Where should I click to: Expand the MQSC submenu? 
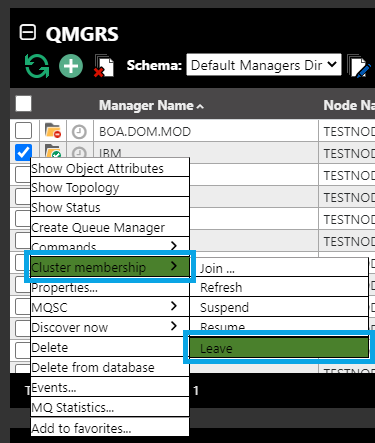click(x=110, y=307)
